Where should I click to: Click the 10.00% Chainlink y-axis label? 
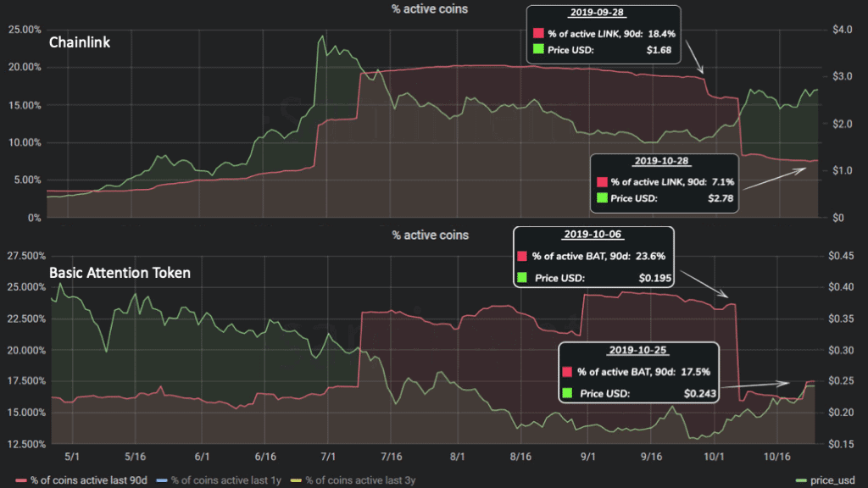coord(25,142)
